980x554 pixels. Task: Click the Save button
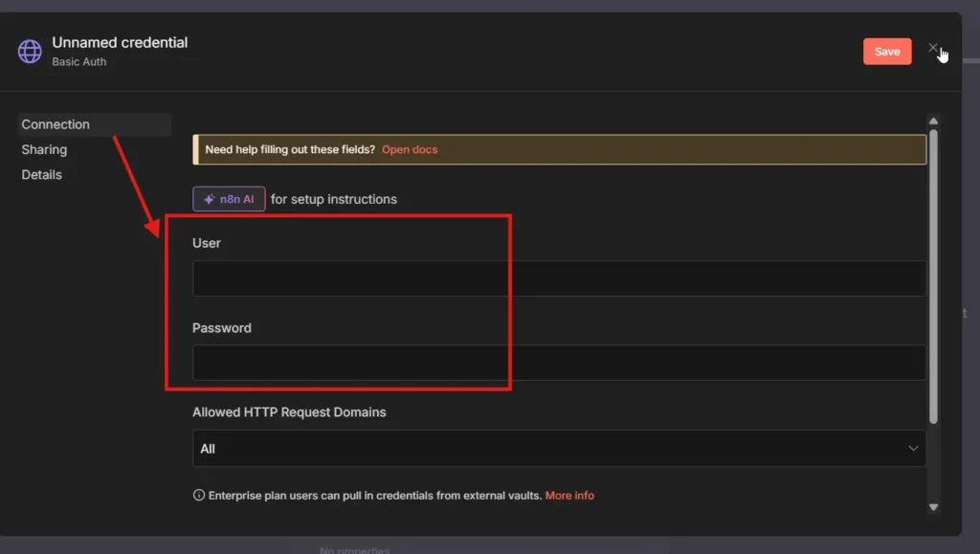click(886, 51)
